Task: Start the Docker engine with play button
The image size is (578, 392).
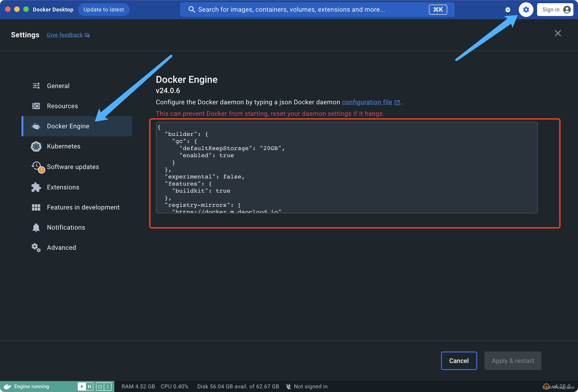Action: pyautogui.click(x=82, y=386)
